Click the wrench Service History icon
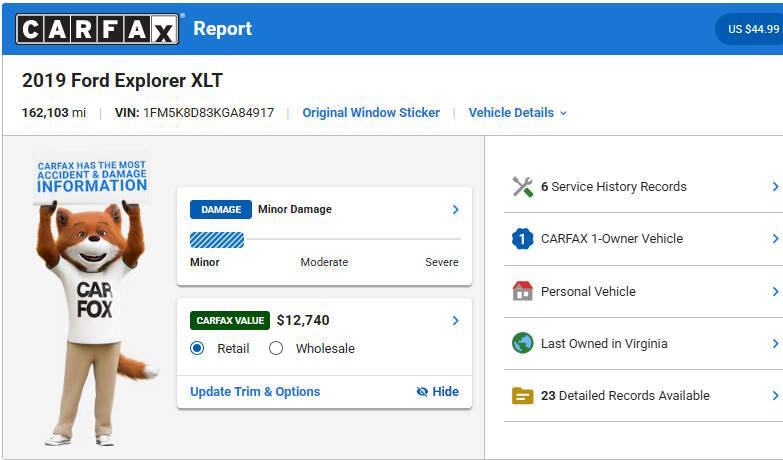The image size is (783, 460). click(x=522, y=187)
